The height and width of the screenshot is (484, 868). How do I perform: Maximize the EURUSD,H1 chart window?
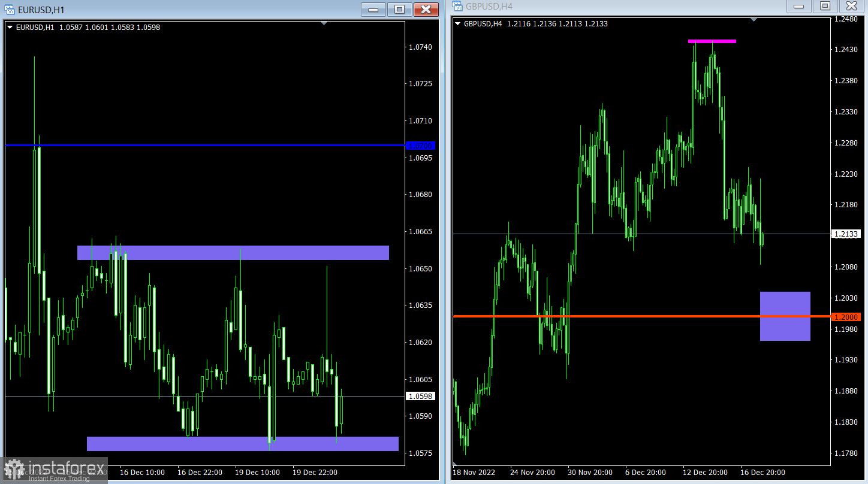[399, 10]
